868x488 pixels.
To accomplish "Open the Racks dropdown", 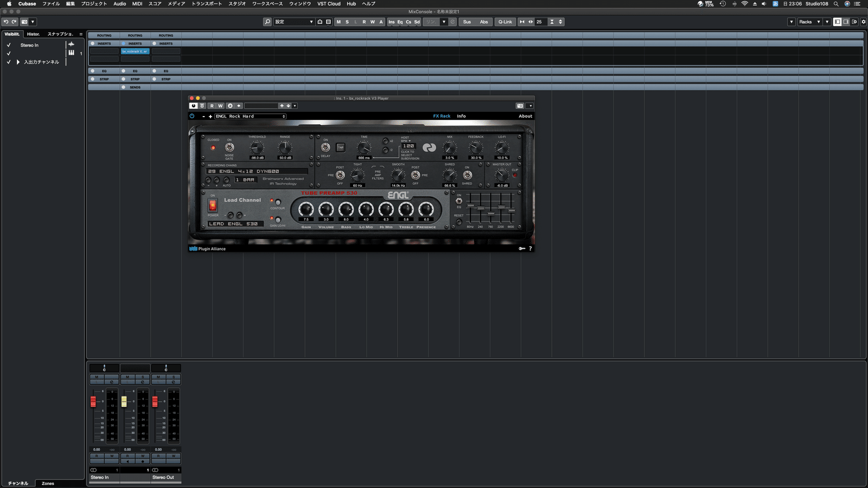I will 810,22.
